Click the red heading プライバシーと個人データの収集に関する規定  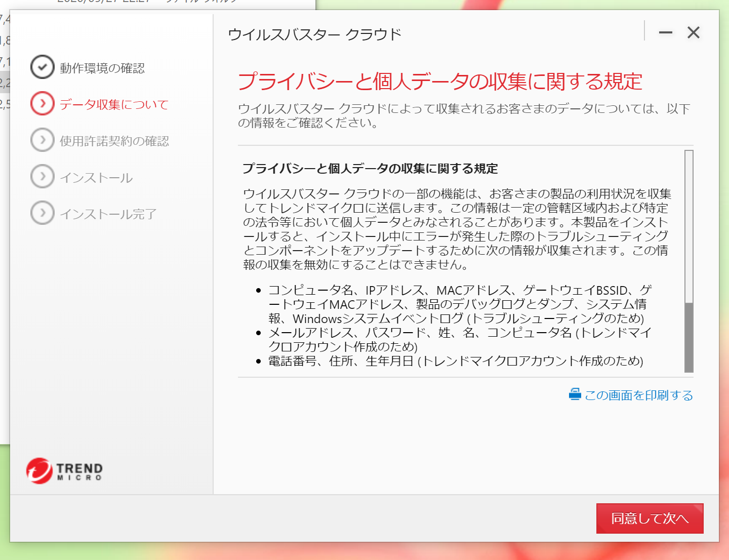(440, 82)
